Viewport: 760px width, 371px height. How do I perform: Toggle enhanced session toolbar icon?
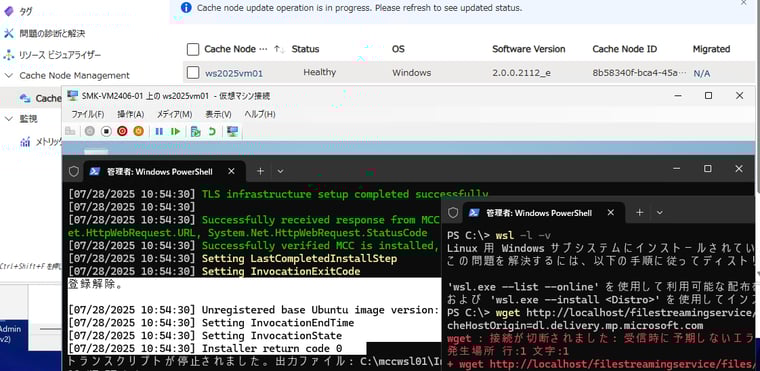(233, 131)
